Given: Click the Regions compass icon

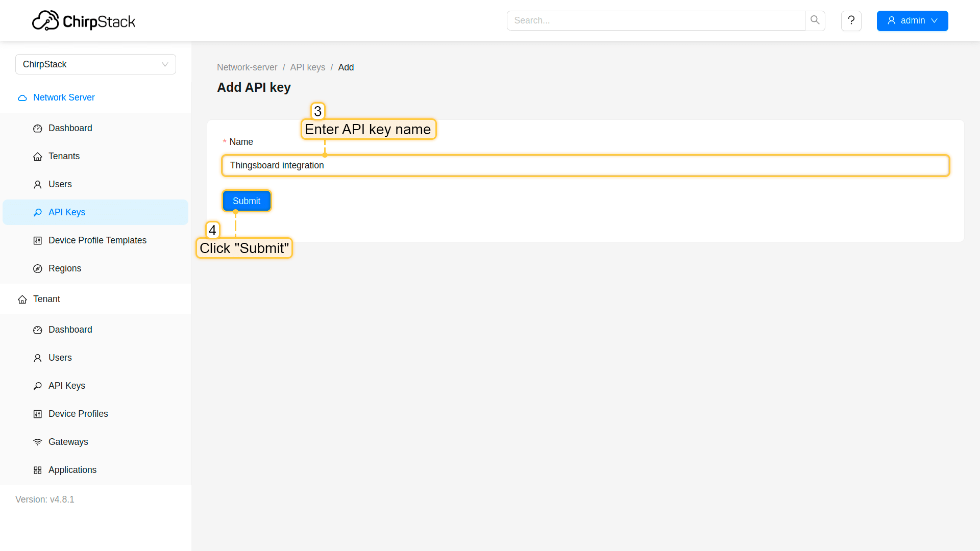Looking at the screenshot, I should click(x=38, y=269).
